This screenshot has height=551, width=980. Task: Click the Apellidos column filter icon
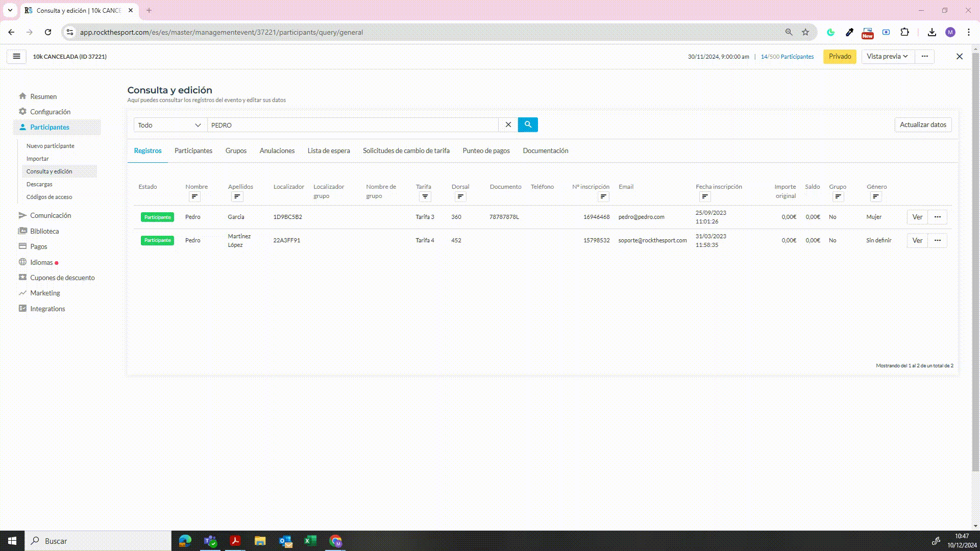coord(237,197)
